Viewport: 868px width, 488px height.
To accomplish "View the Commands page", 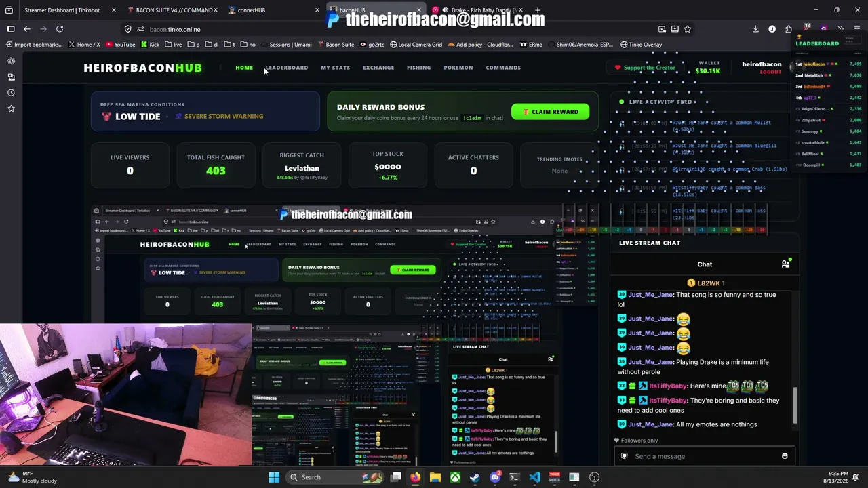I will pyautogui.click(x=503, y=68).
